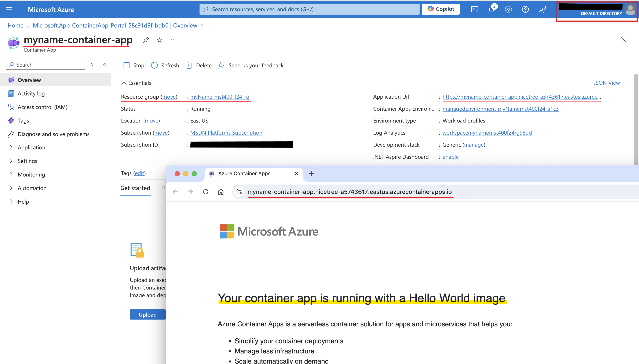Add myname-container-app to favorites star
Viewport: 639px width, 364px height.
tap(160, 40)
